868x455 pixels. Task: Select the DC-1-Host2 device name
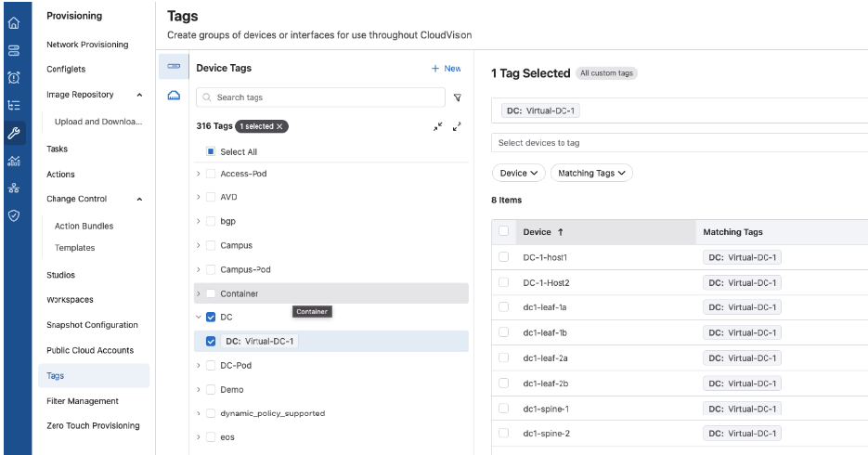tap(547, 283)
